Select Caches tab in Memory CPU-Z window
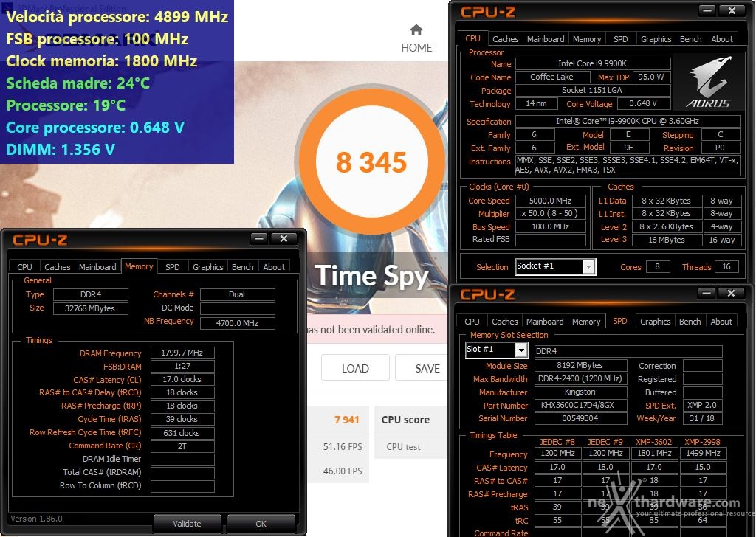 point(58,267)
